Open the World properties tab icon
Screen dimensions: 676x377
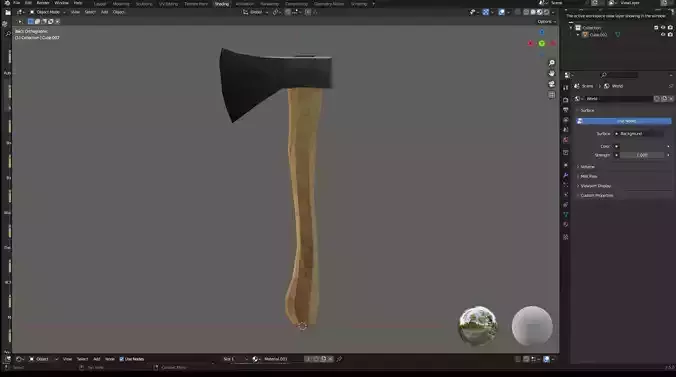click(x=566, y=140)
